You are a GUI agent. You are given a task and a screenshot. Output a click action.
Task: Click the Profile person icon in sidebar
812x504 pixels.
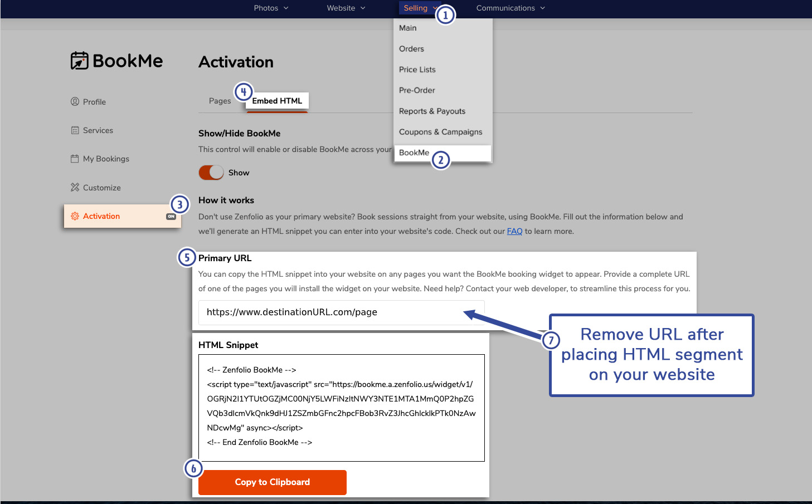click(75, 101)
